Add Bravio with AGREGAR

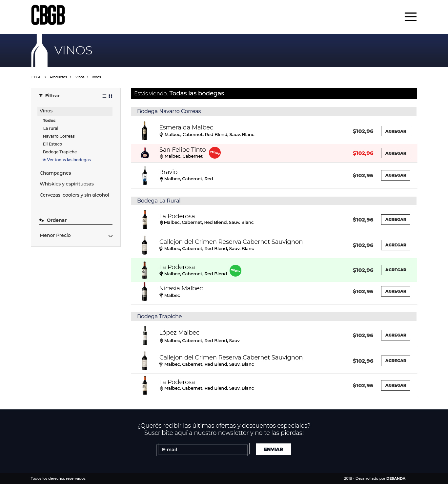point(396,175)
